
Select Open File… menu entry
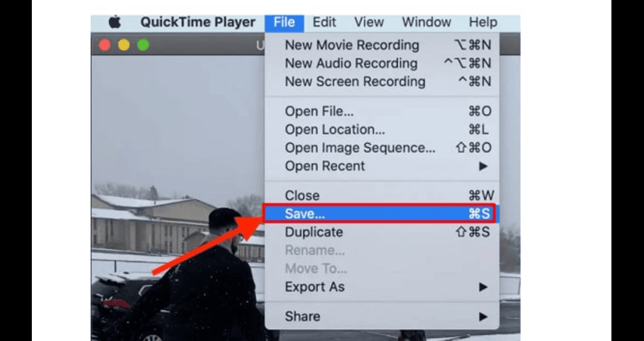pyautogui.click(x=382, y=111)
